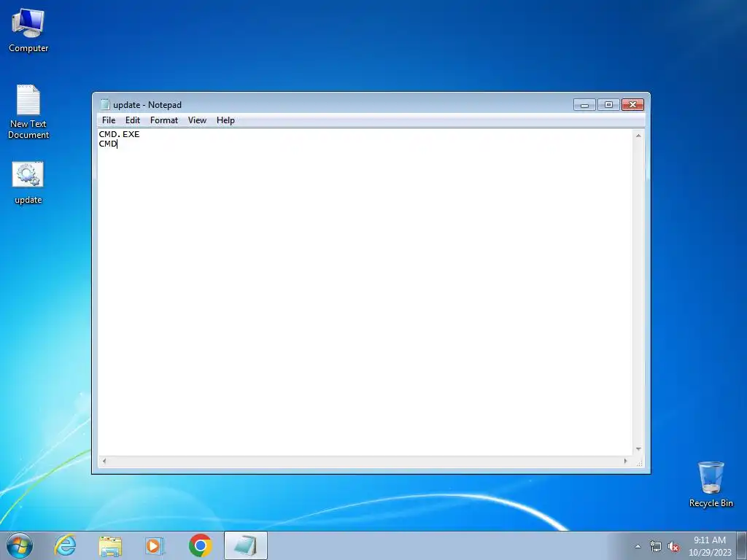Image resolution: width=747 pixels, height=560 pixels.
Task: Click the muted volume tray icon
Action: [x=673, y=547]
